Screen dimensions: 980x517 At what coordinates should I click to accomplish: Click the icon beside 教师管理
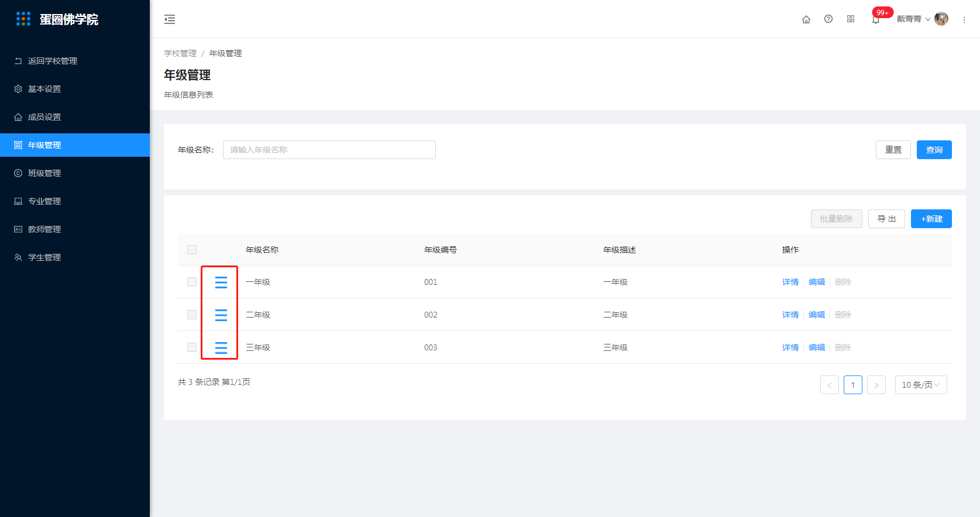pyautogui.click(x=18, y=229)
